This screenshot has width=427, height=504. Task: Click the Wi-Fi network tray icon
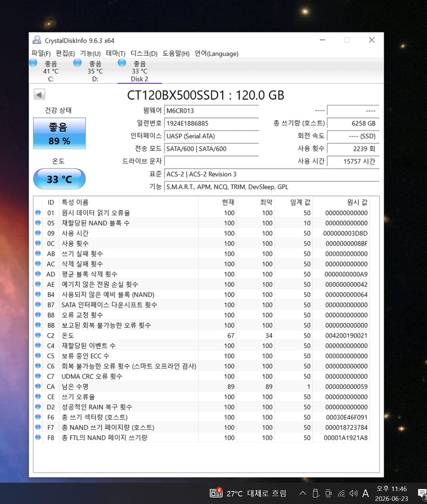point(341,493)
